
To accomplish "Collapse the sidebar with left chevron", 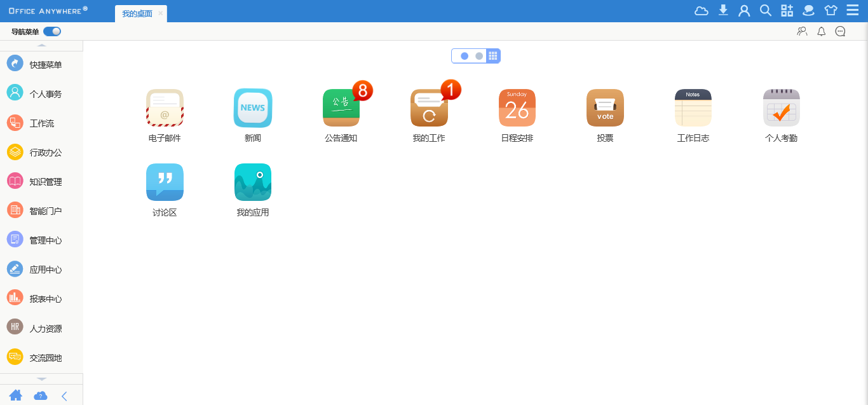I will (64, 396).
